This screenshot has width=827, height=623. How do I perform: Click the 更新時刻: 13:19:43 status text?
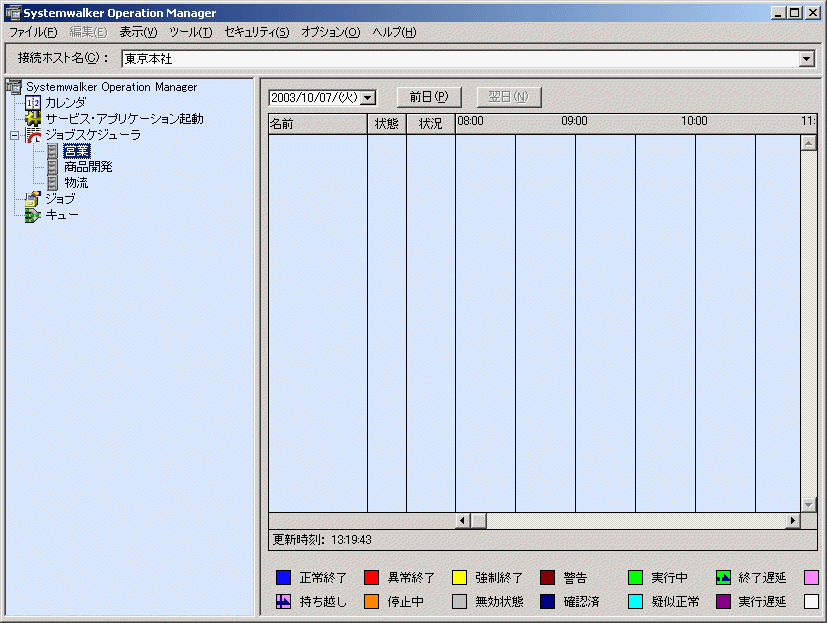pyautogui.click(x=322, y=540)
